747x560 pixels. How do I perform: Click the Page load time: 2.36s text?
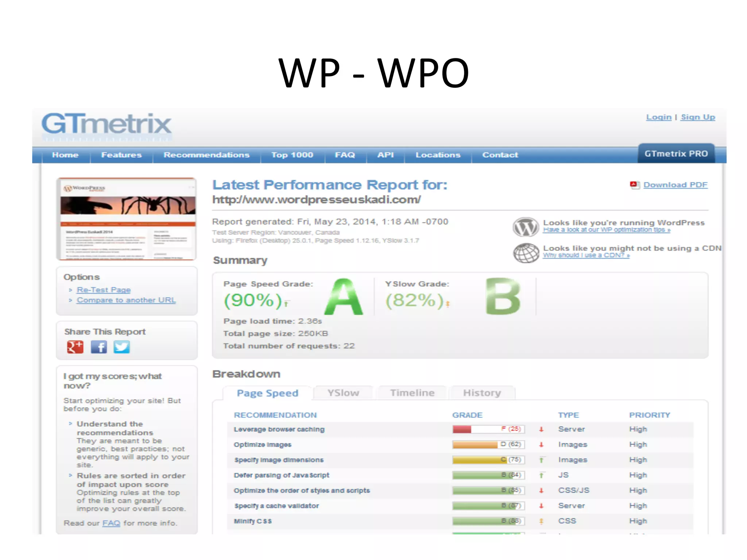(272, 321)
